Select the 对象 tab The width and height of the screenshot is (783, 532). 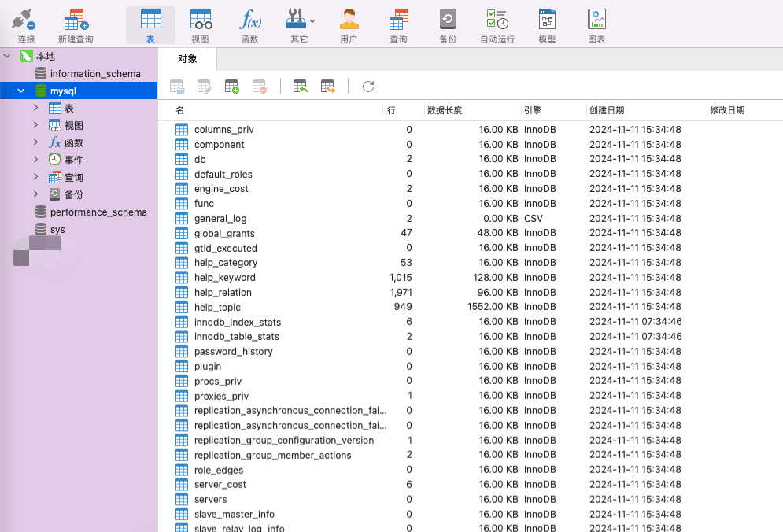[x=187, y=59]
